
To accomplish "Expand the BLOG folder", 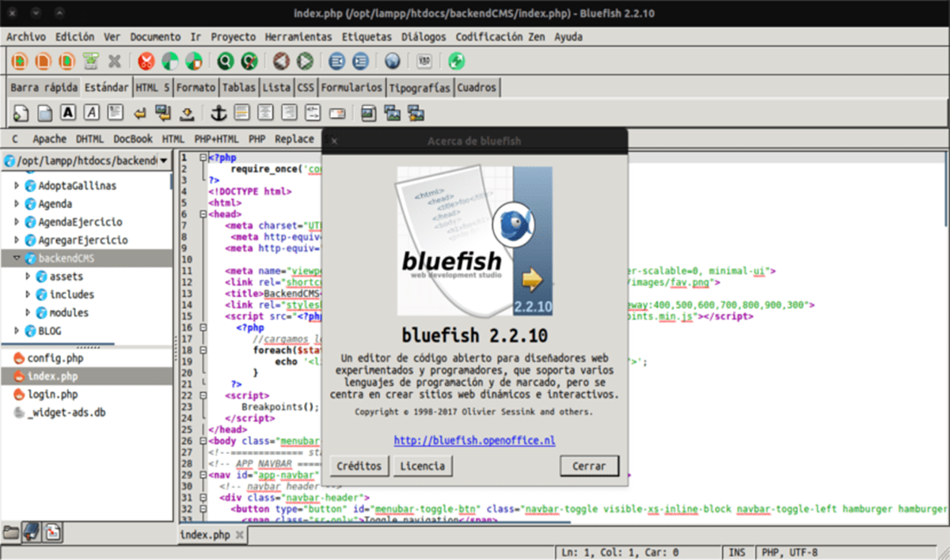I will 17,331.
